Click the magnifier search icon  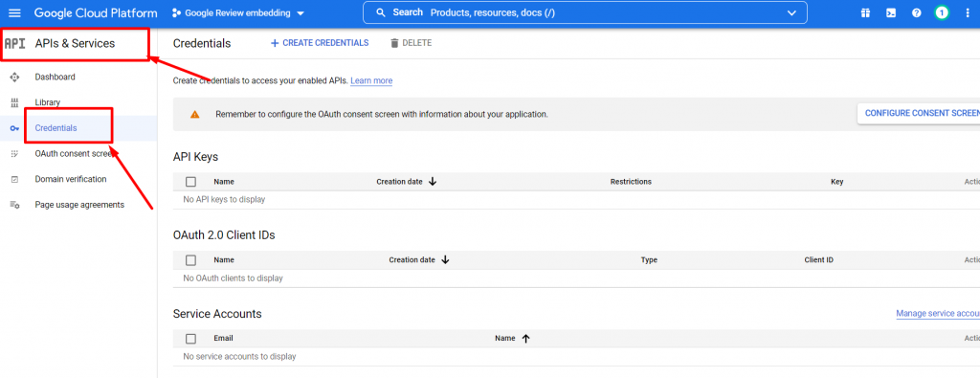(x=381, y=12)
